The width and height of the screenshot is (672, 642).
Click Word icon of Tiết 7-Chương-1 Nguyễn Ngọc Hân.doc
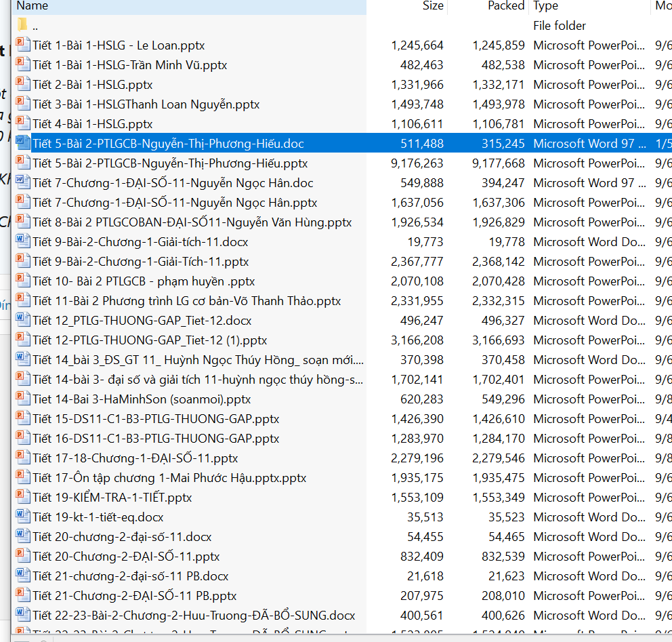23,183
